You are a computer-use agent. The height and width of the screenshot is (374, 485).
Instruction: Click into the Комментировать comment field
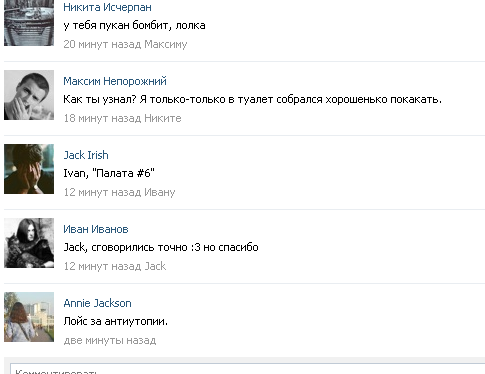pos(247,369)
